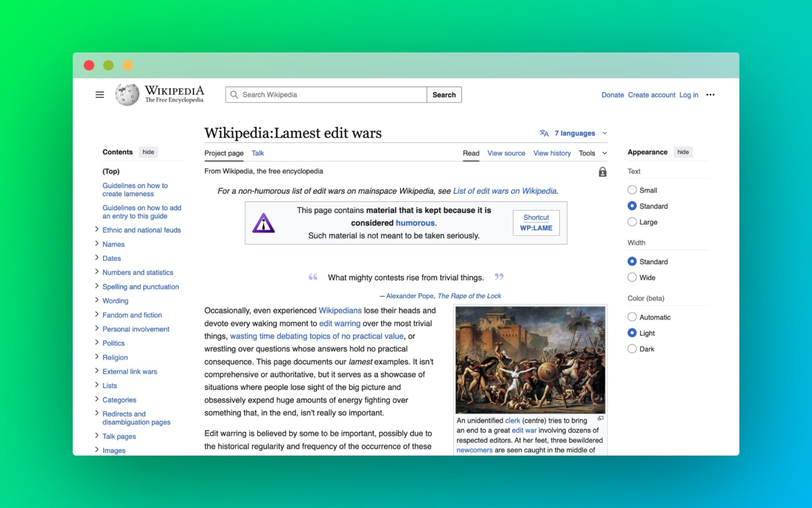This screenshot has height=508, width=812.
Task: Expand the Names section in Contents
Action: pyautogui.click(x=97, y=244)
